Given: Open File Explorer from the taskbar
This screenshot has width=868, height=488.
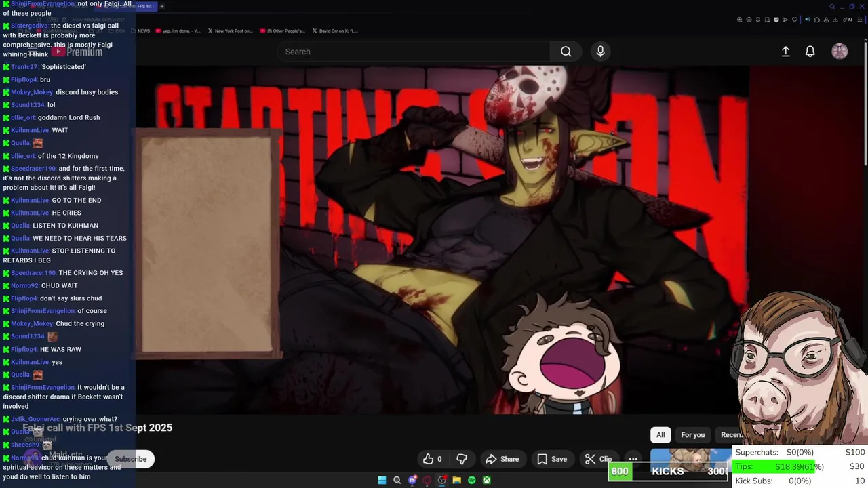Looking at the screenshot, I should [x=457, y=481].
